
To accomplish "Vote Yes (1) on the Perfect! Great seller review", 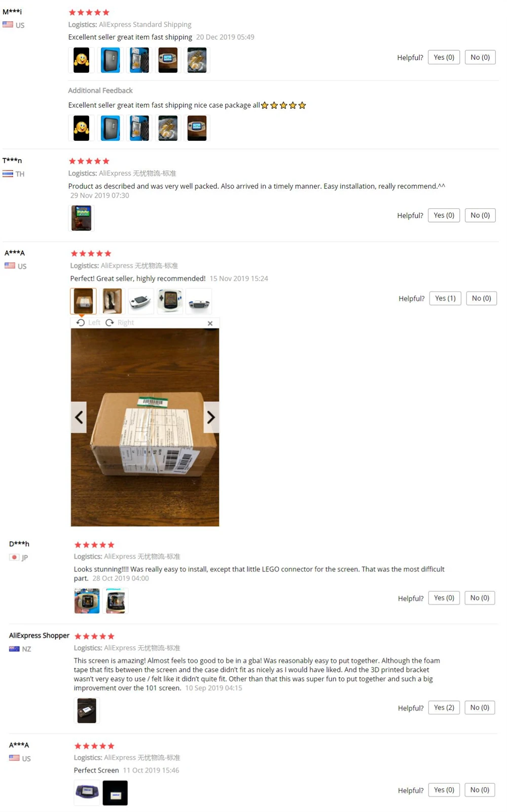I will click(x=445, y=299).
